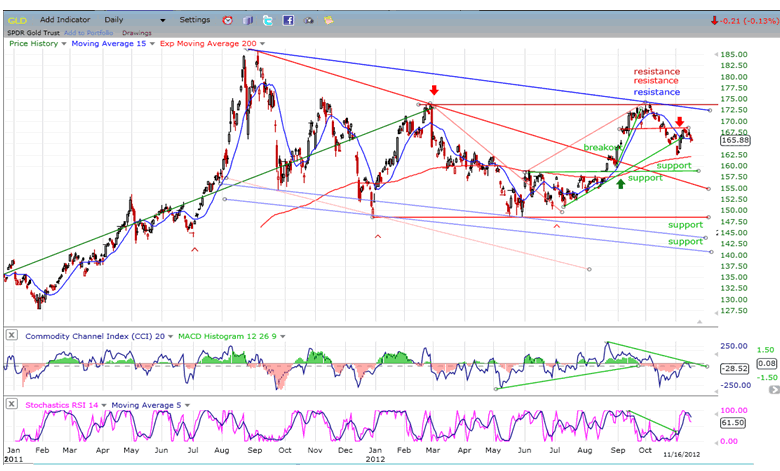Click the Drawings link
780x471 pixels.
click(137, 32)
